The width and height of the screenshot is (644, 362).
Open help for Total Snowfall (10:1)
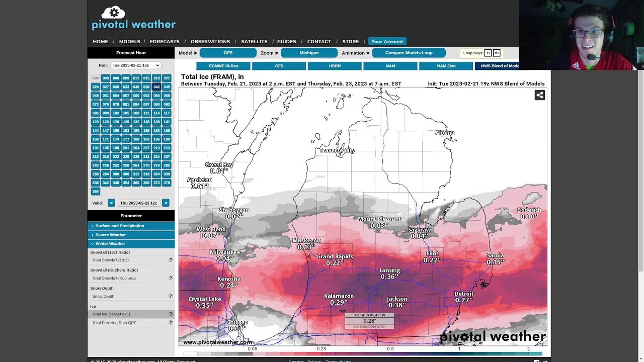click(171, 260)
